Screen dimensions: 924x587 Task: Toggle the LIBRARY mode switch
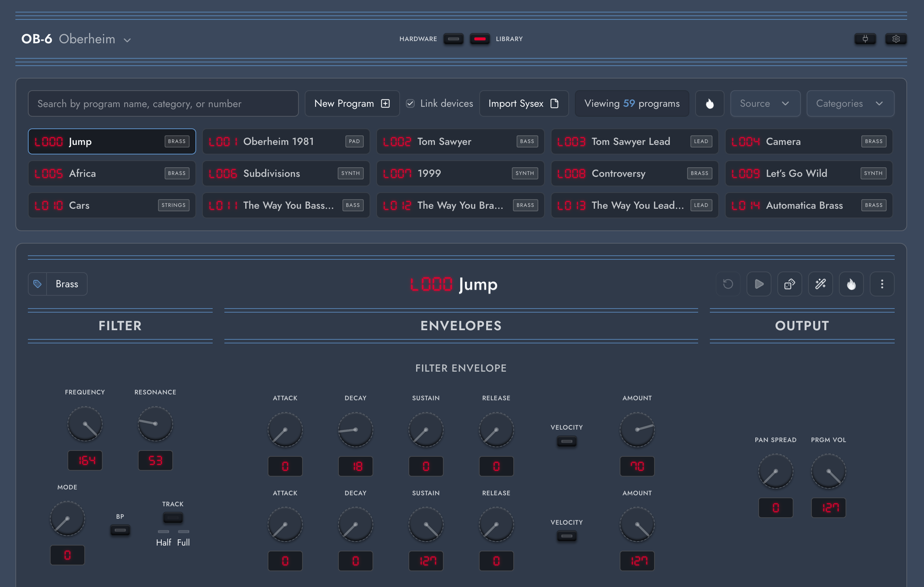[x=480, y=39]
